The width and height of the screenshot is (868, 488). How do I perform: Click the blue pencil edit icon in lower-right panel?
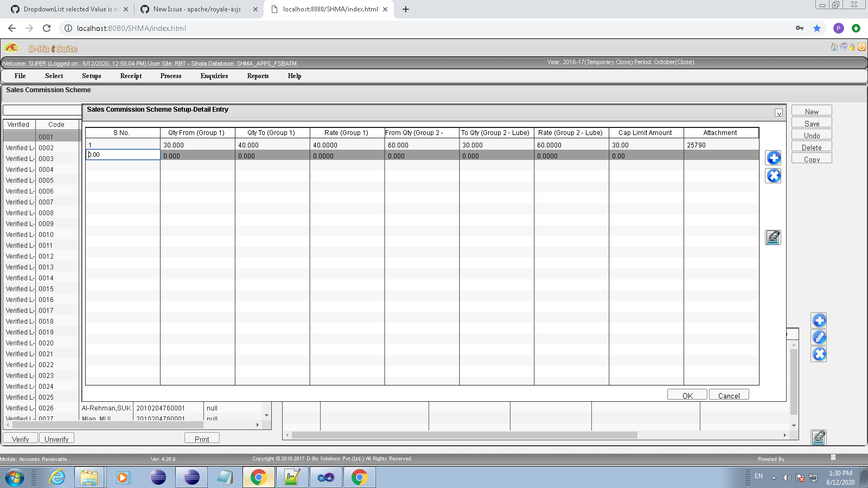pyautogui.click(x=819, y=337)
